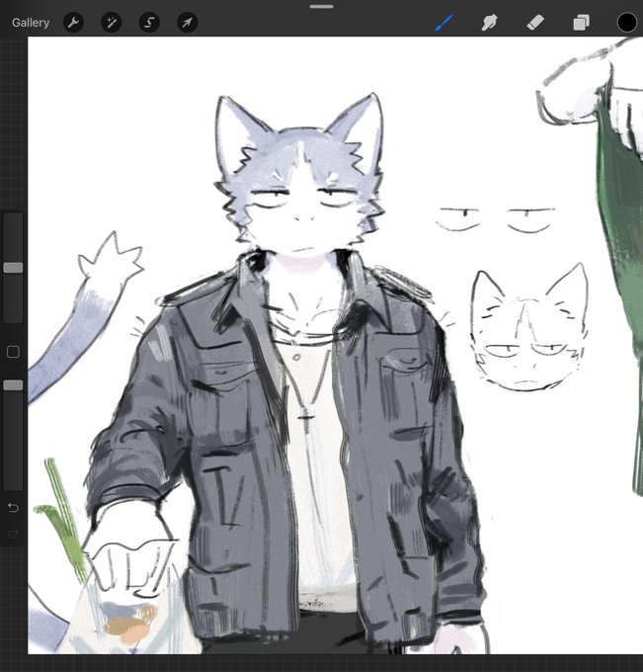Open the Adjustments magic wand menu
643x672 pixels.
point(112,23)
